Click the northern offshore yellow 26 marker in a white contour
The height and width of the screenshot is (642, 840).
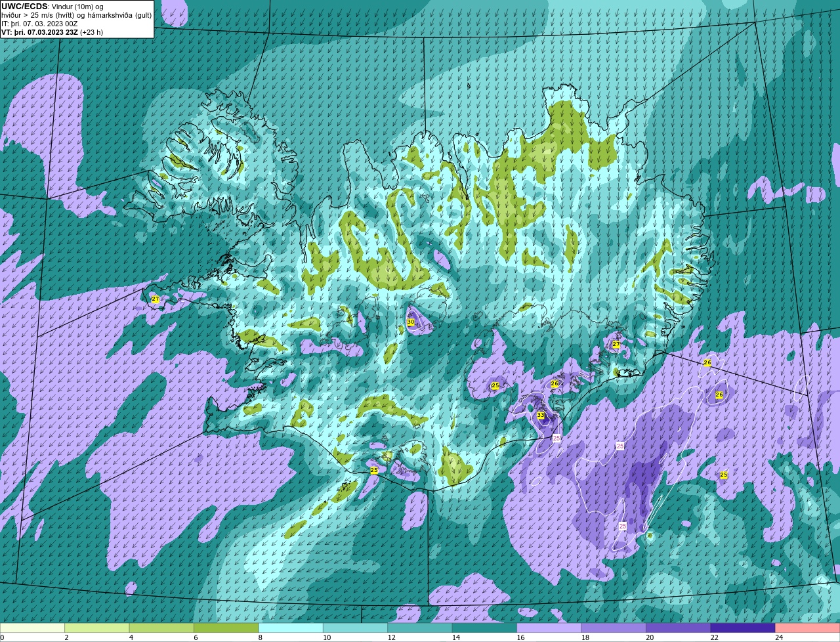[x=707, y=362]
